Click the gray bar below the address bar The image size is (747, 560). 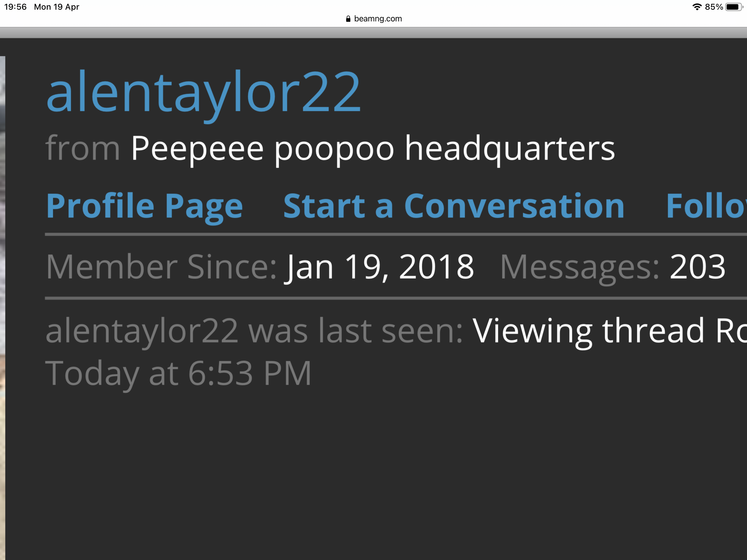tap(373, 32)
